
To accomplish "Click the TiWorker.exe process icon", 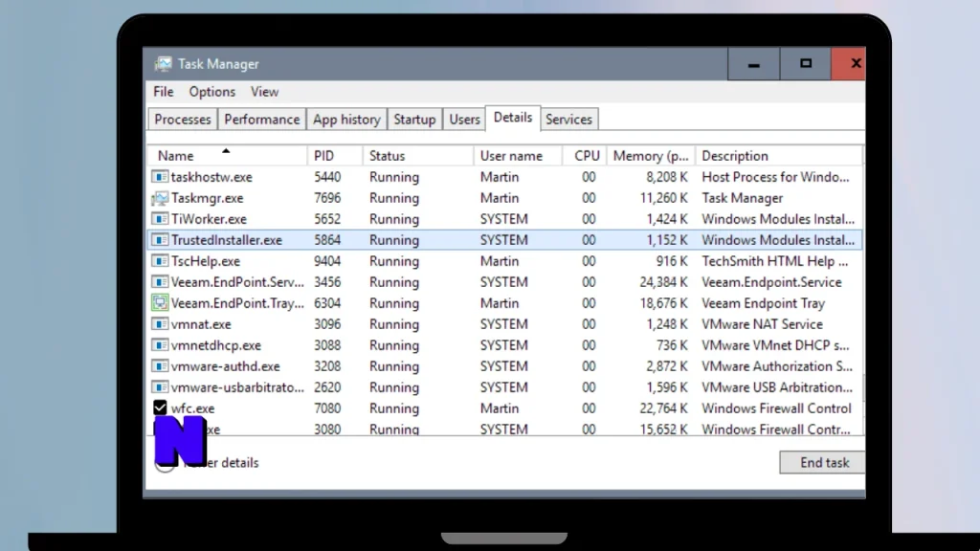I will click(x=160, y=219).
